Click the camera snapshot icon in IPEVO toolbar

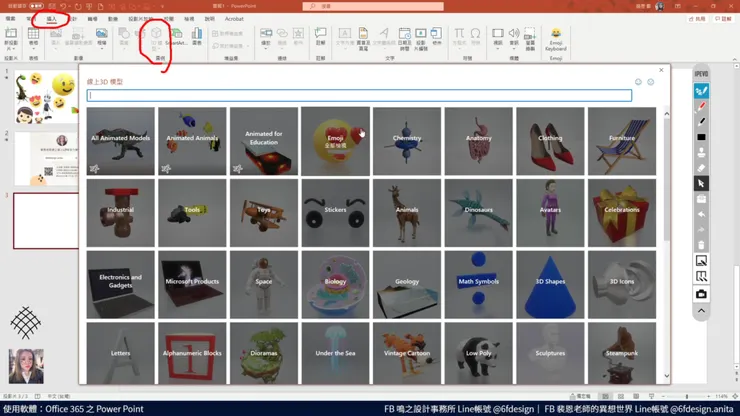701,294
